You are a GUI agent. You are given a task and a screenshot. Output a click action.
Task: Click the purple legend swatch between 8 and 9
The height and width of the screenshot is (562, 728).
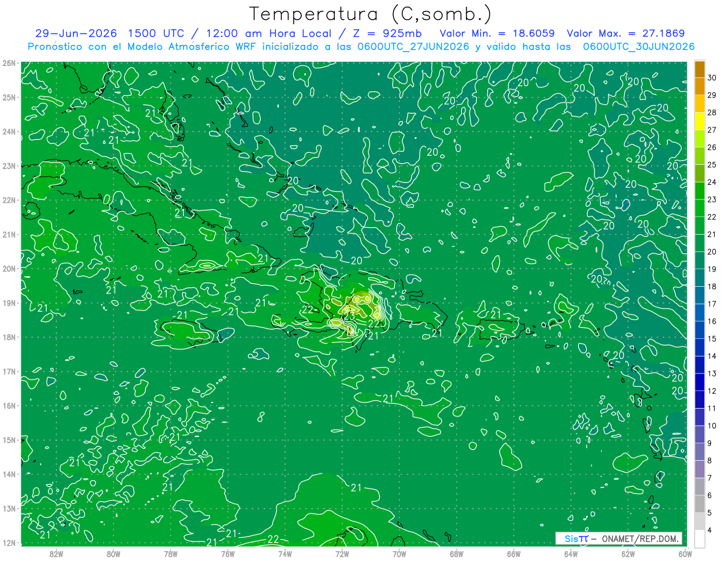699,452
